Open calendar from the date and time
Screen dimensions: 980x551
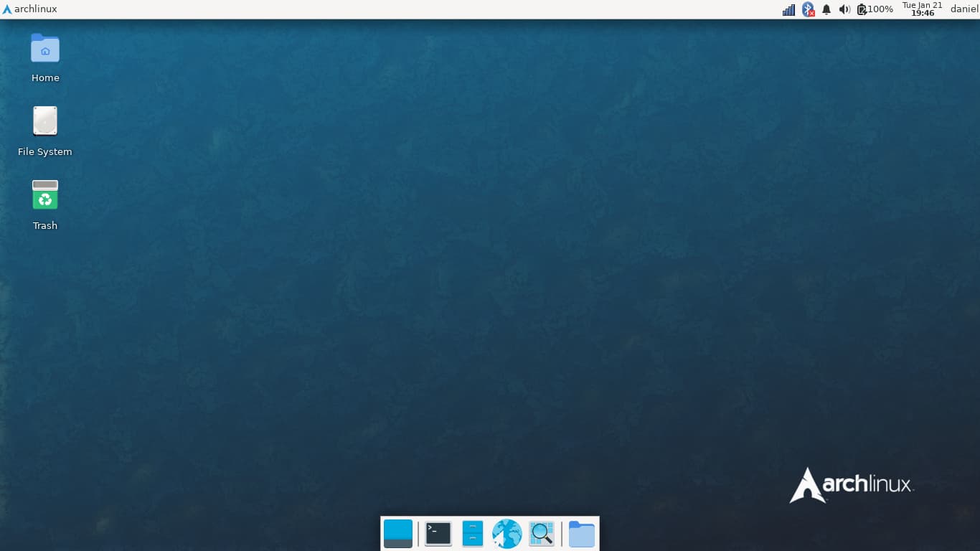pos(922,9)
